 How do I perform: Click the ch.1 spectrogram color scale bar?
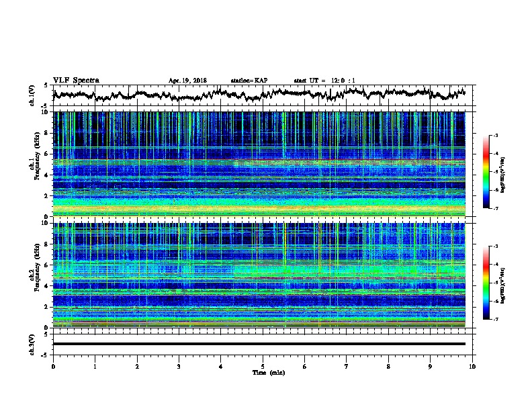(486, 172)
